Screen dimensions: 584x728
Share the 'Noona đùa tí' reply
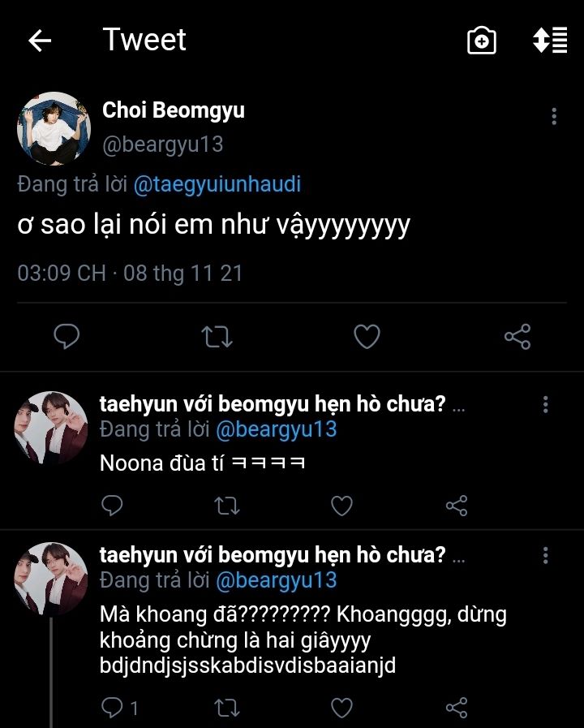pyautogui.click(x=457, y=506)
